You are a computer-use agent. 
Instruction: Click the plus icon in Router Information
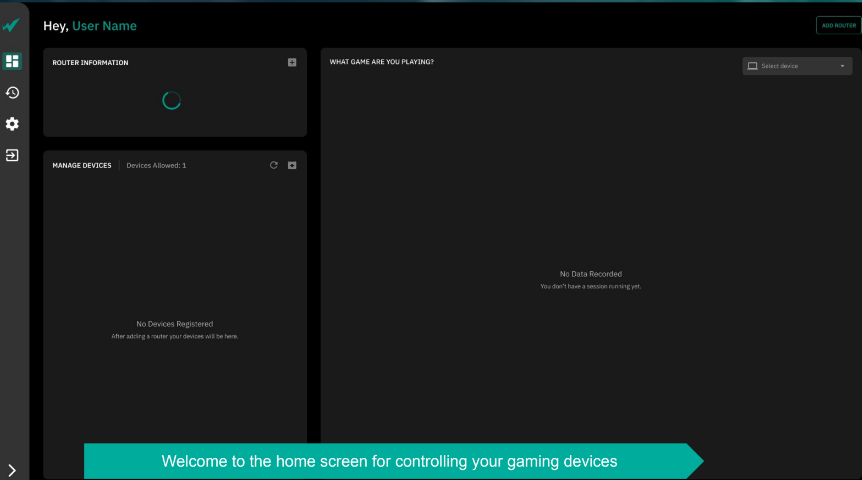292,62
